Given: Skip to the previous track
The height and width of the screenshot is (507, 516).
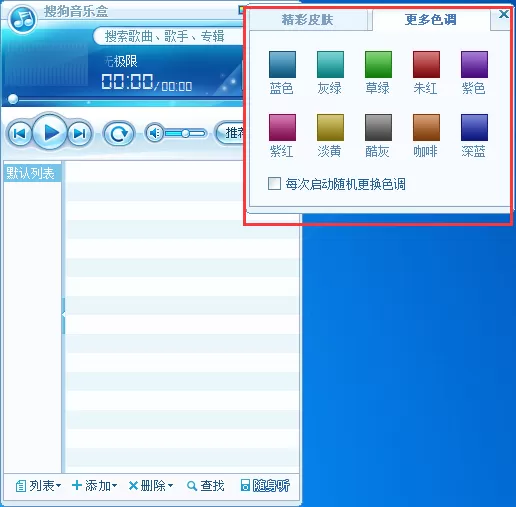Looking at the screenshot, I should pos(20,134).
